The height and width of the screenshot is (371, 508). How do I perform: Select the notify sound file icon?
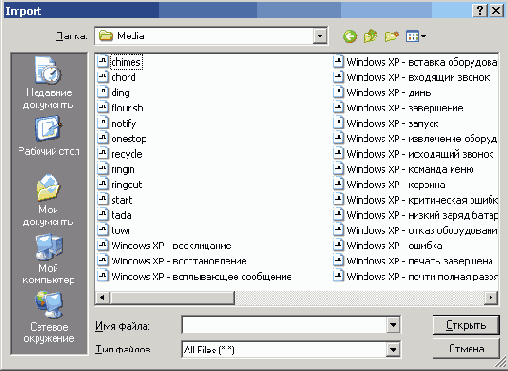pyautogui.click(x=103, y=123)
